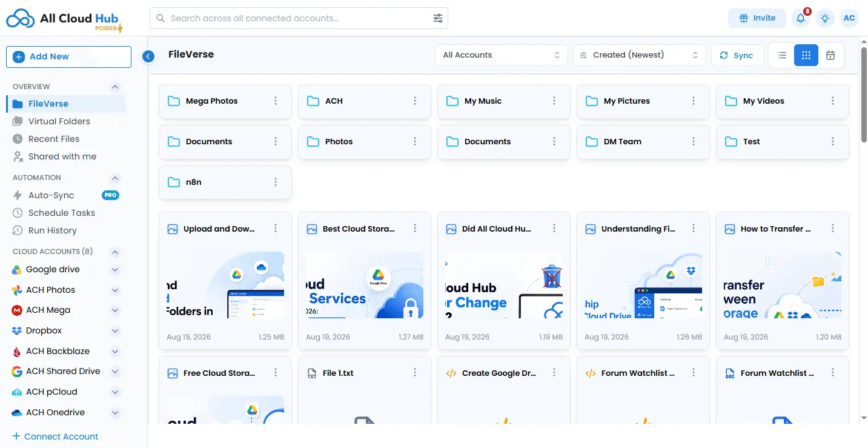Open the Created (Newest) sort dropdown

point(639,55)
